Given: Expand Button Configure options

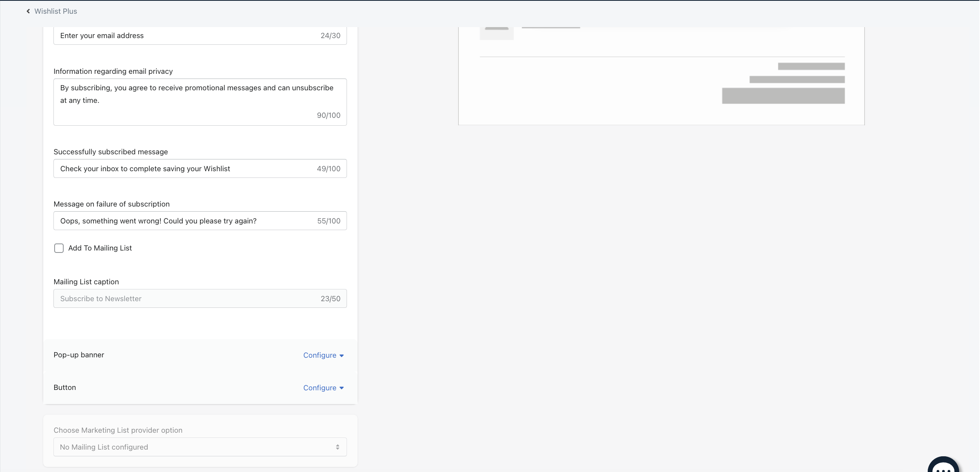Looking at the screenshot, I should (x=320, y=388).
